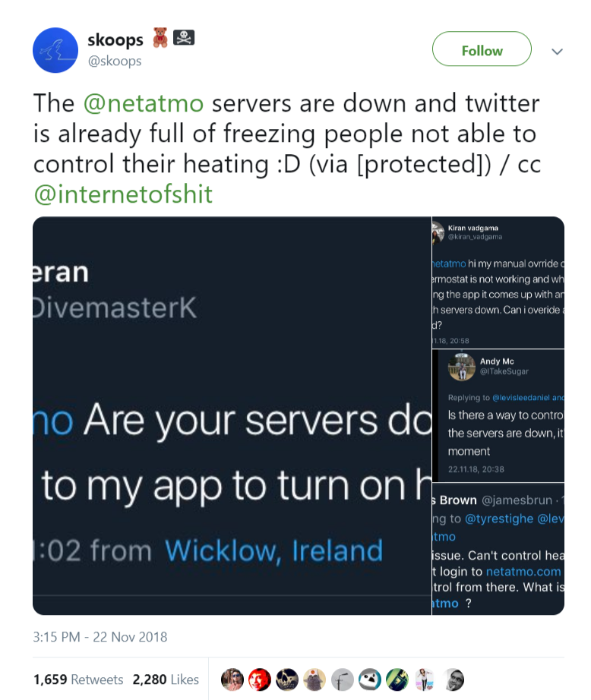Click the red-tinted face liker avatar
The width and height of the screenshot is (591, 700).
[260, 680]
